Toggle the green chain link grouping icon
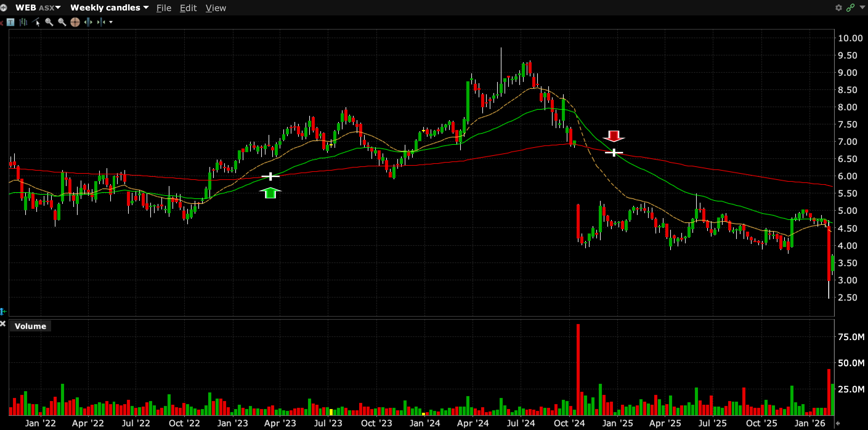The height and width of the screenshot is (430, 868). (x=850, y=7)
